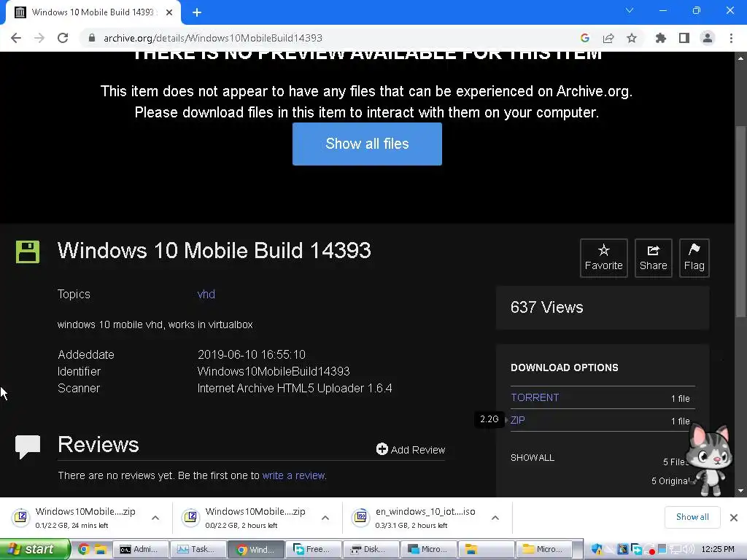Viewport: 747px width, 560px height.
Task: Select the Windows 10 Mobile Build 14393 tab
Action: point(93,12)
